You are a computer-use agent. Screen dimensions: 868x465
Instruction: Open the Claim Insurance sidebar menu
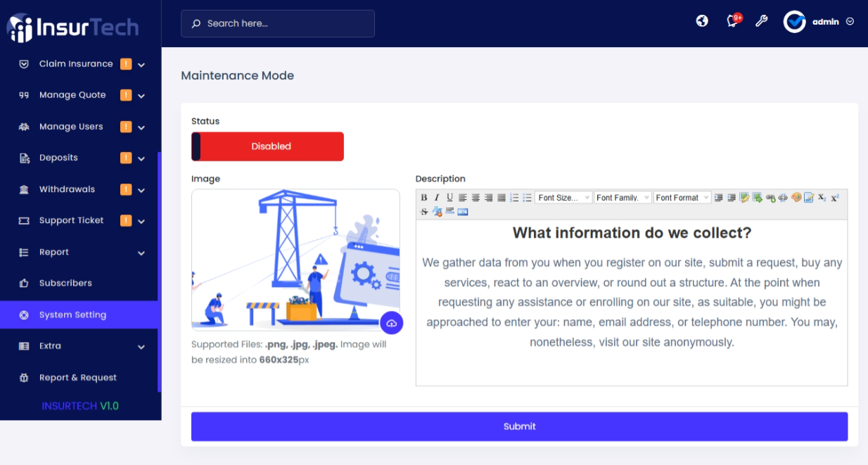click(79, 63)
